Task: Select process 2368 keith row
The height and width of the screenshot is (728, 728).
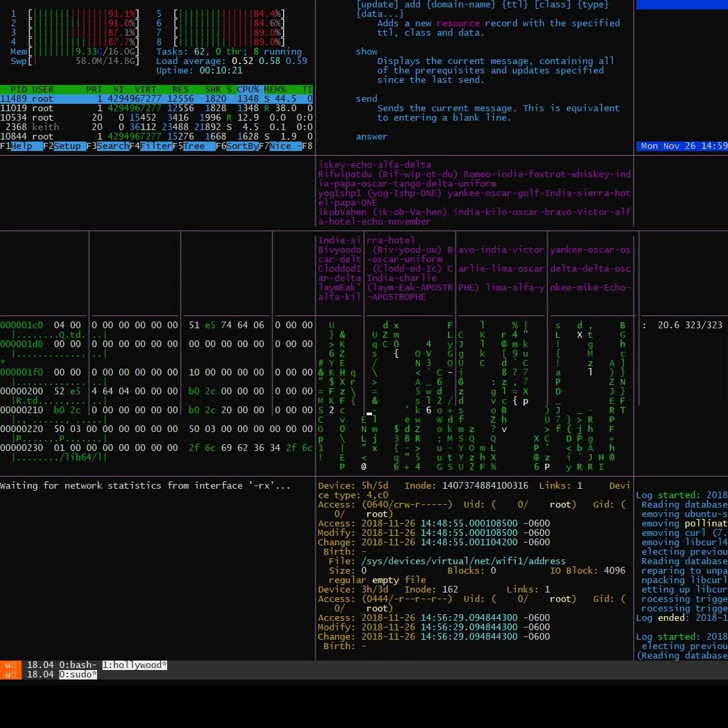Action: pyautogui.click(x=156, y=127)
